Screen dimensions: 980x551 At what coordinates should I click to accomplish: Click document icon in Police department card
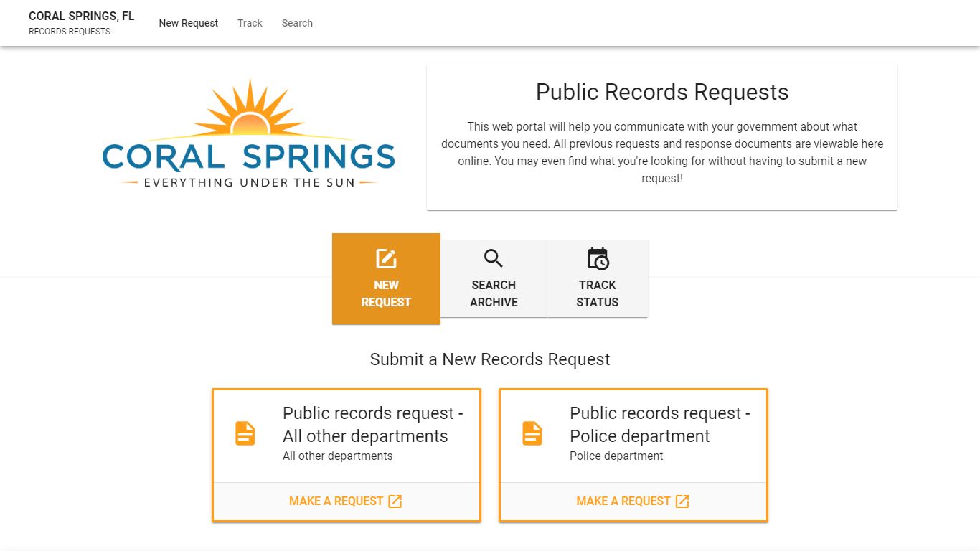[x=532, y=433]
